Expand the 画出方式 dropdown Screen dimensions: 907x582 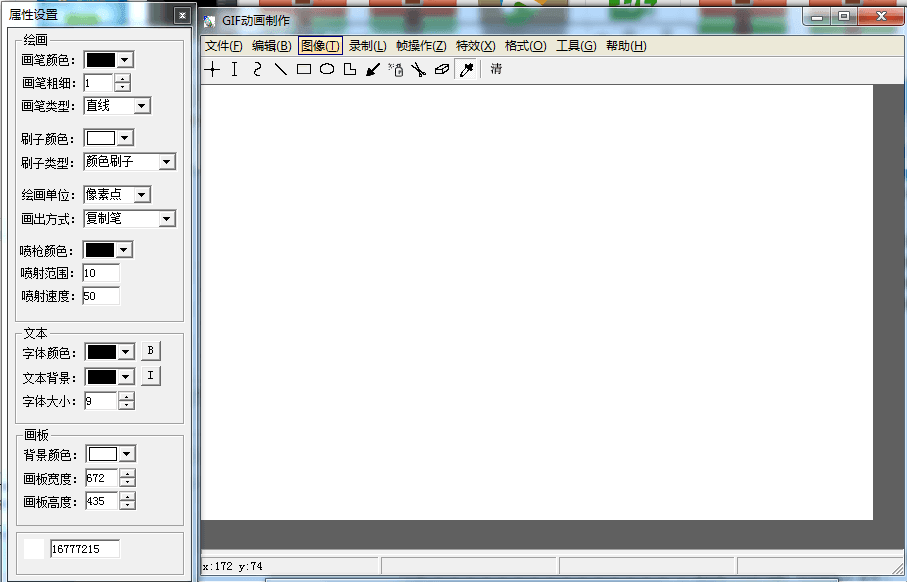pos(166,219)
